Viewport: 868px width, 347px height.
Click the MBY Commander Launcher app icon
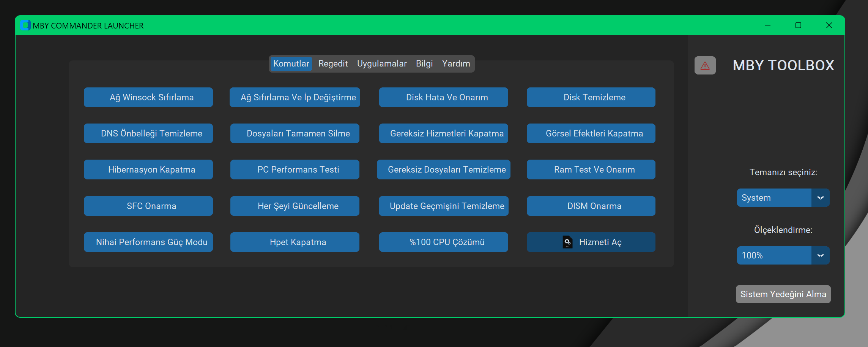click(25, 25)
